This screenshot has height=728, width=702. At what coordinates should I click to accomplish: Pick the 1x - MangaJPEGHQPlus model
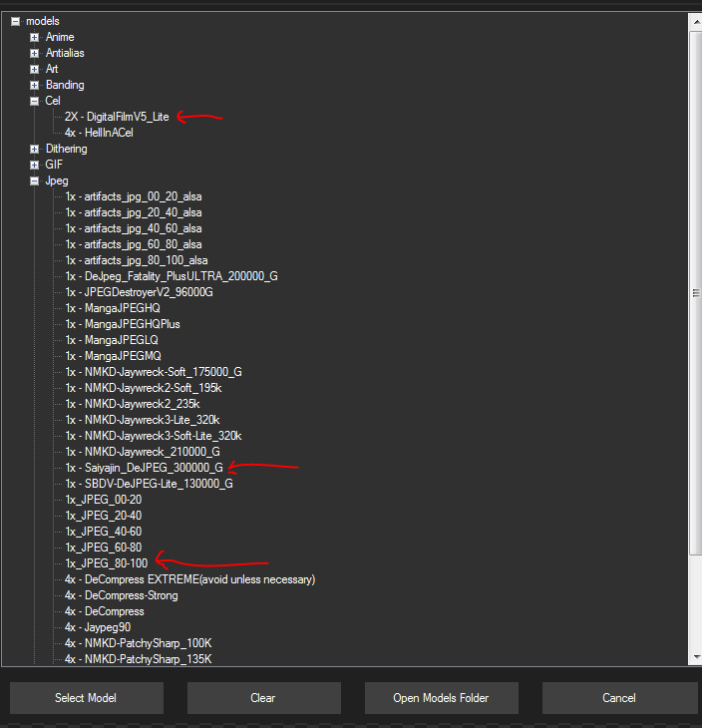pyautogui.click(x=123, y=324)
